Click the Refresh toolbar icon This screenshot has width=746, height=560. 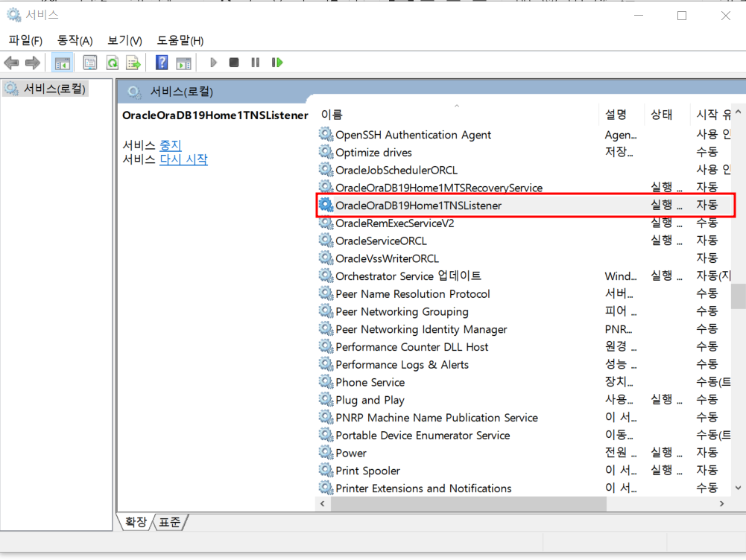[x=113, y=63]
